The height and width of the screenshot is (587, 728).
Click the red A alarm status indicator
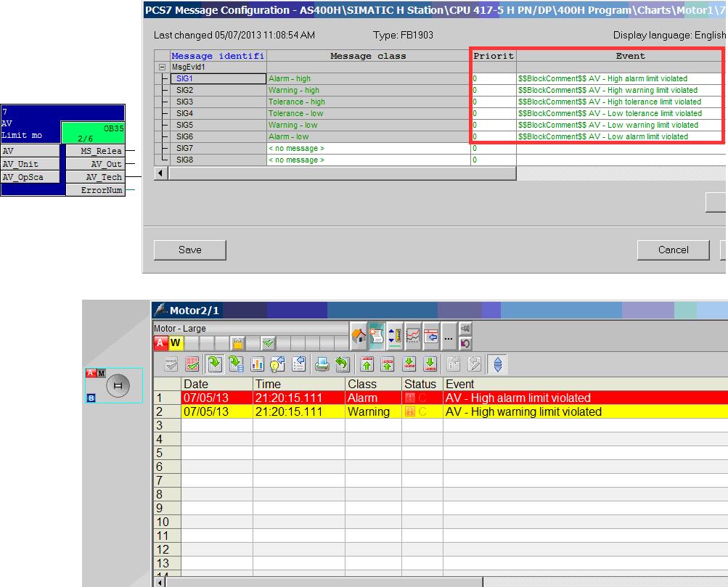point(160,343)
